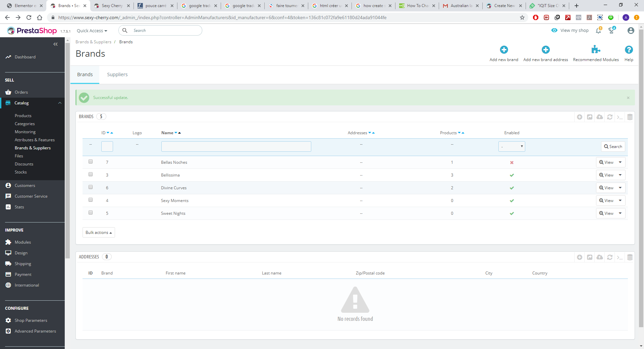Click the PrestaShop logo
Viewport: 644px width, 349px height.
click(x=32, y=31)
